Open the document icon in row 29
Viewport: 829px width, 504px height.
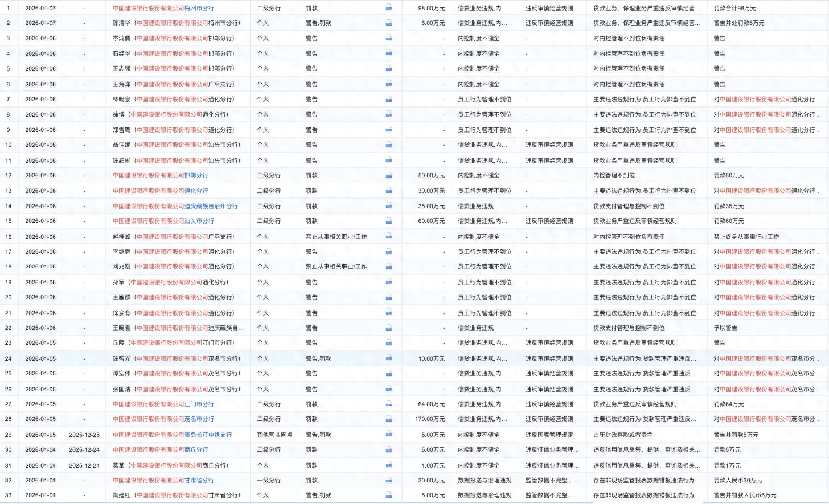click(389, 435)
